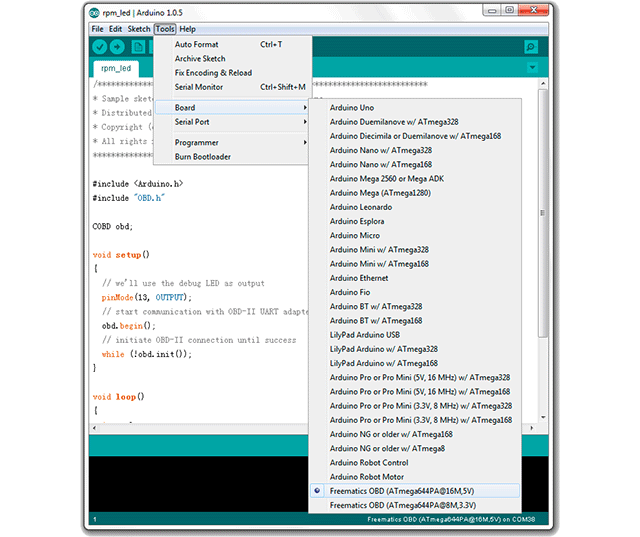640x537 pixels.
Task: Expand the Serial Port submenu
Action: click(231, 122)
